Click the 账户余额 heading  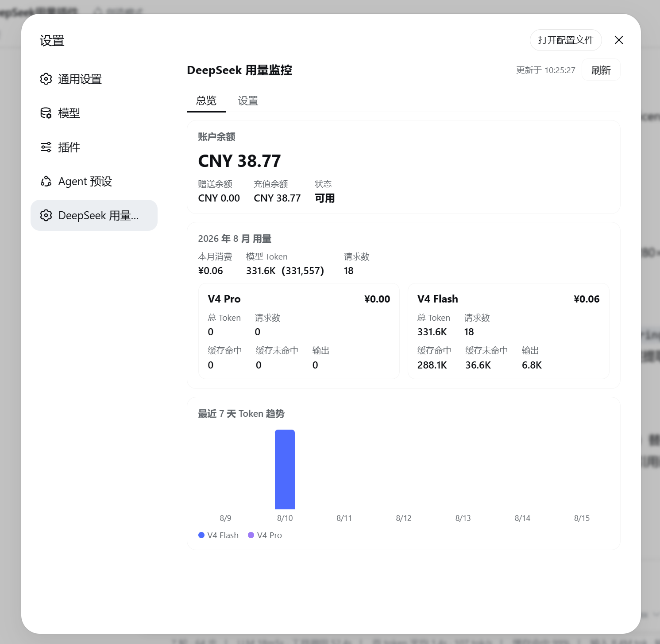216,137
